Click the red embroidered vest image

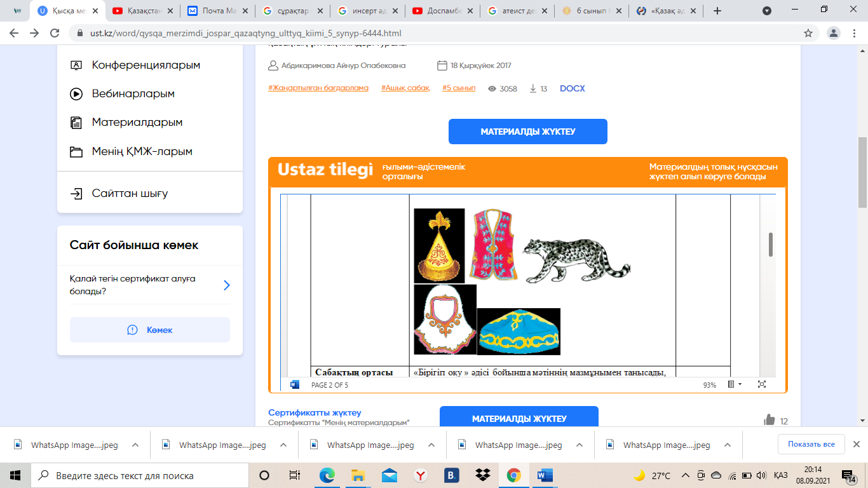click(493, 245)
